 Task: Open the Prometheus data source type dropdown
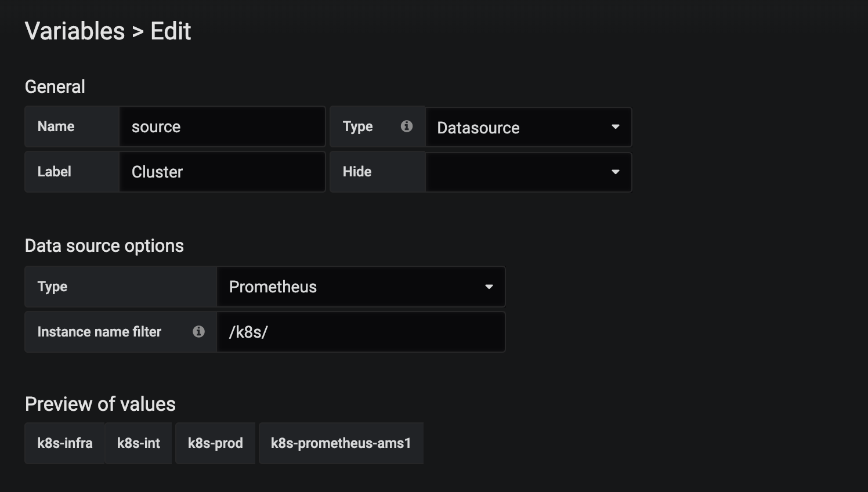pyautogui.click(x=360, y=287)
